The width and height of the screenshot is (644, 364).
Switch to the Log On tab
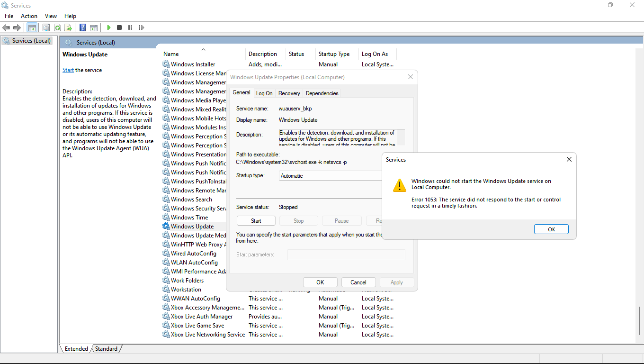264,93
